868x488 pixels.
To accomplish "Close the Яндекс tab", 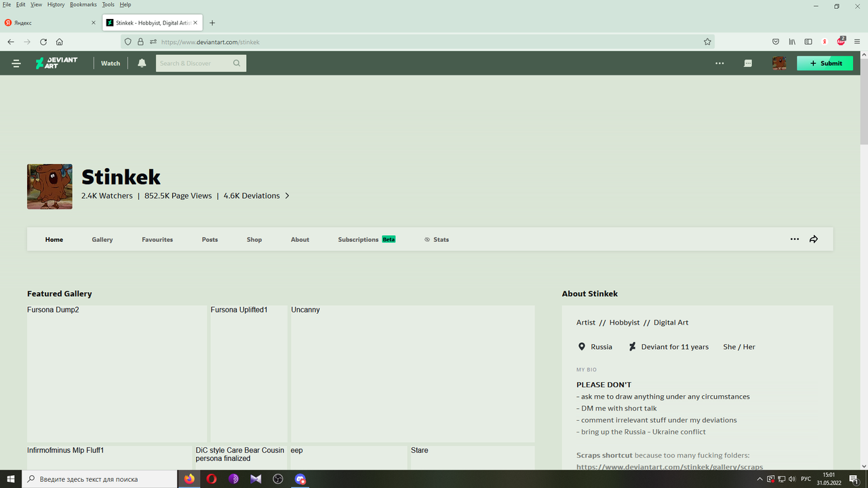I will [94, 22].
